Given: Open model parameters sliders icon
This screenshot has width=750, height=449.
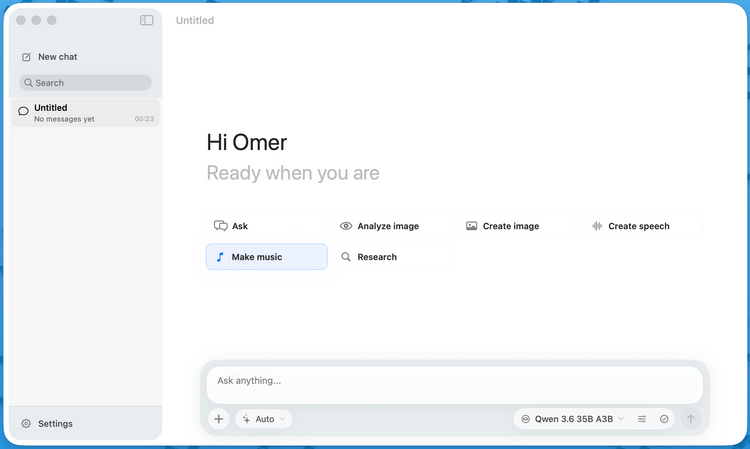Looking at the screenshot, I should (x=642, y=419).
